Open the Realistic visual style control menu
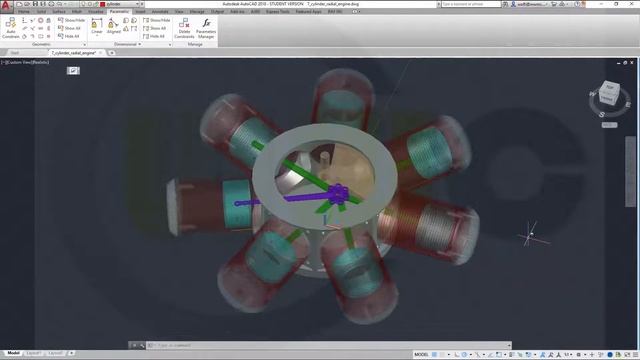Image resolution: width=640 pixels, height=360 pixels. click(x=41, y=62)
